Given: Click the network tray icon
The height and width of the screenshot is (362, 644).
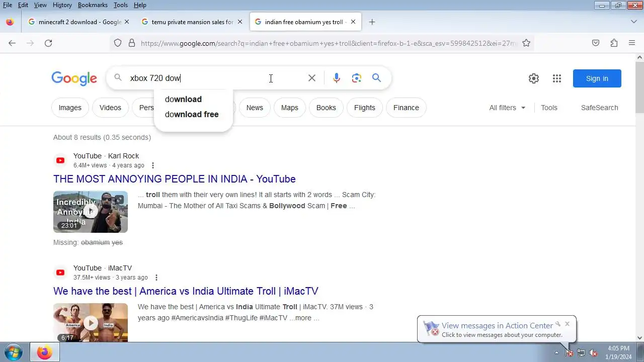Looking at the screenshot, I should tap(581, 353).
